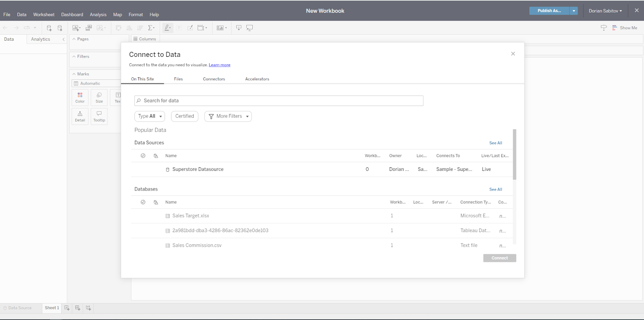The width and height of the screenshot is (644, 320).
Task: Toggle the Certified filter
Action: (185, 116)
